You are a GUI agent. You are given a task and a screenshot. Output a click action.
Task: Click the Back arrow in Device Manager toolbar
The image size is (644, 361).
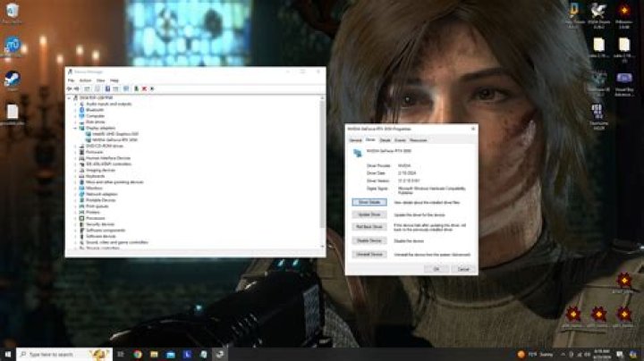(x=70, y=88)
